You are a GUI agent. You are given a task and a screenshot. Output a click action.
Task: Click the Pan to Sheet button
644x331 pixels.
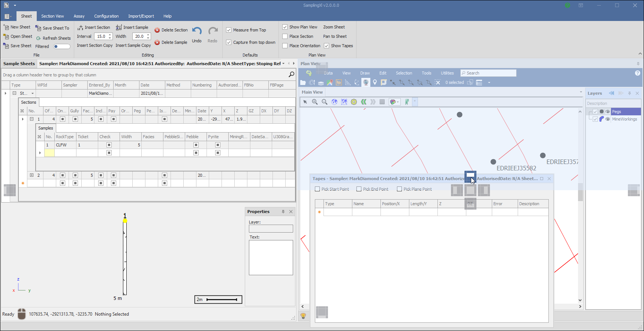click(x=335, y=36)
